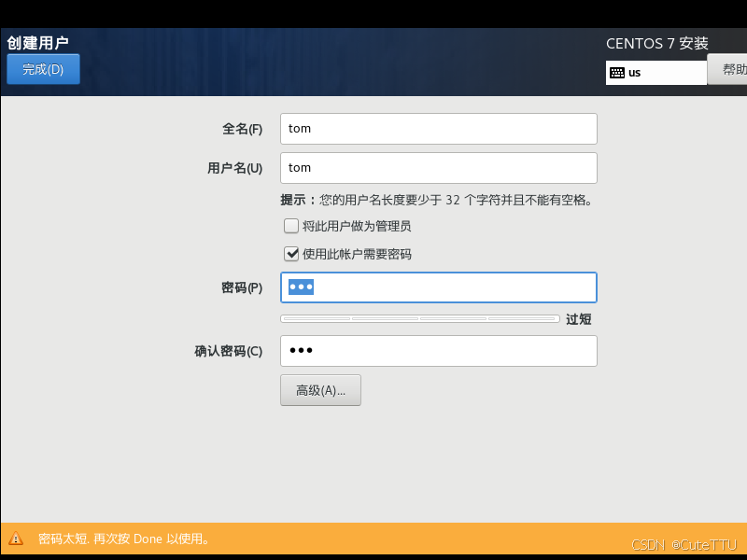Select the us keyboard layout indicator
The height and width of the screenshot is (560, 747).
[x=656, y=73]
